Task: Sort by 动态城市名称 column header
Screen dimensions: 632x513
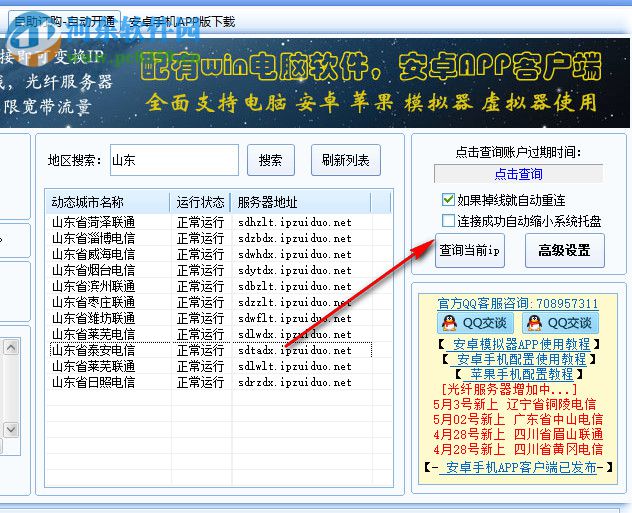Action: tap(107, 202)
